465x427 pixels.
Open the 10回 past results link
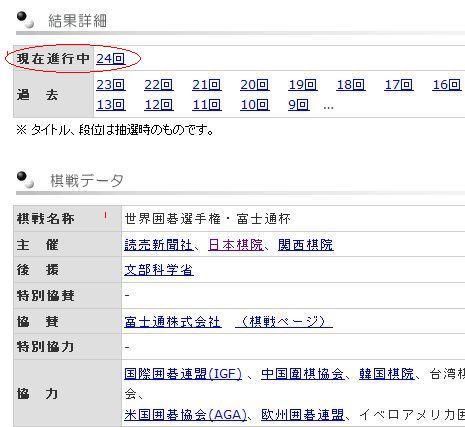255,105
